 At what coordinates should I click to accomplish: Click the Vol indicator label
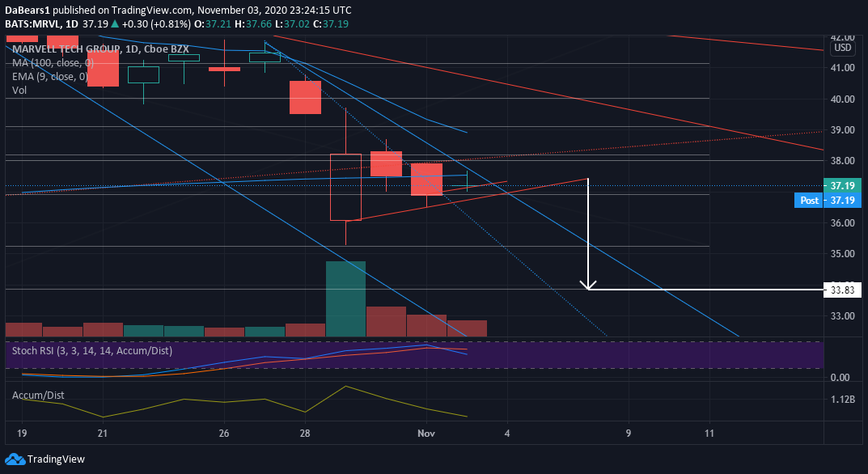[x=19, y=90]
